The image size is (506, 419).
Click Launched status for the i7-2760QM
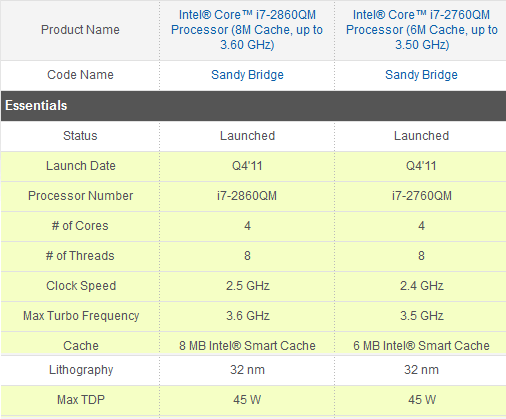(x=421, y=136)
